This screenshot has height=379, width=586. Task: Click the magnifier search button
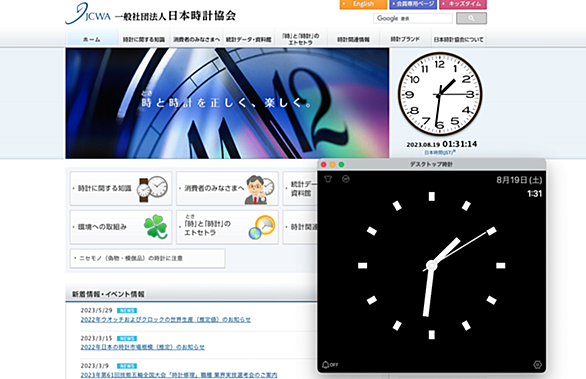[x=471, y=18]
